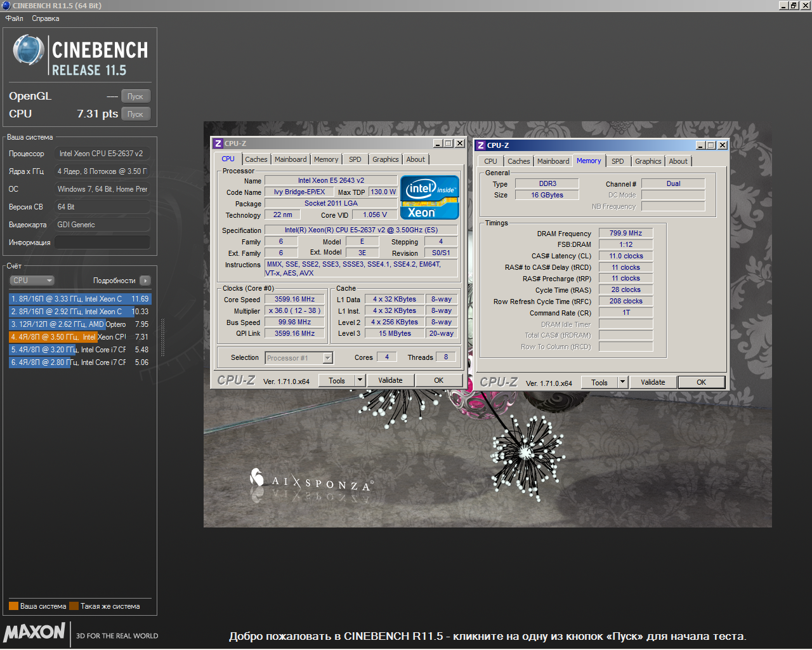Switch to Graphics tab in left CPU-Z
This screenshot has height=650, width=812.
[386, 159]
